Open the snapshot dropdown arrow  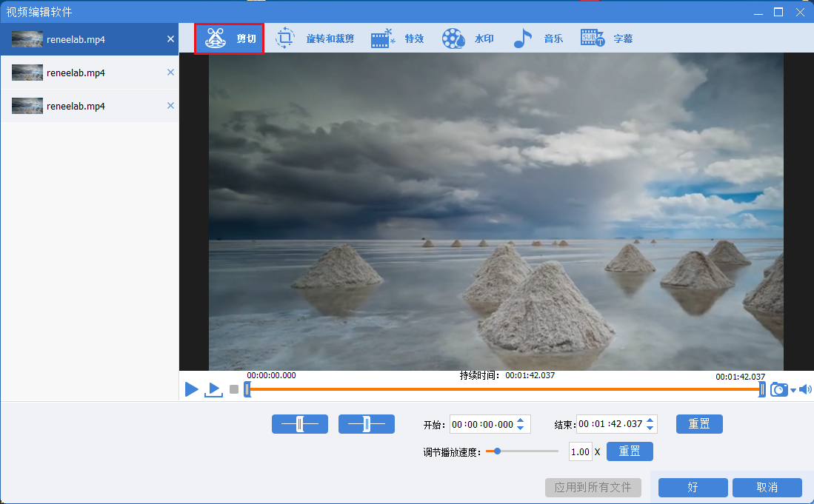point(793,391)
